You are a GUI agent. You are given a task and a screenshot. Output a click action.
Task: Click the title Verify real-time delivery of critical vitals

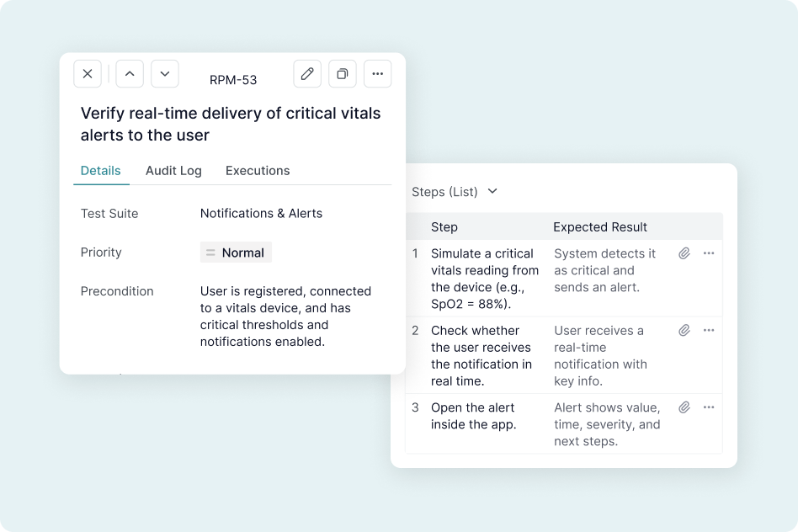(x=231, y=124)
